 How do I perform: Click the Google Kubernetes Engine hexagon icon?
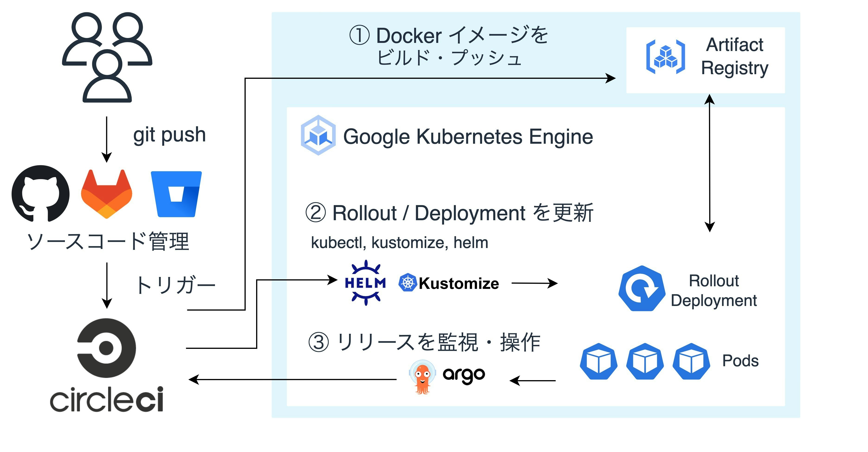318,135
